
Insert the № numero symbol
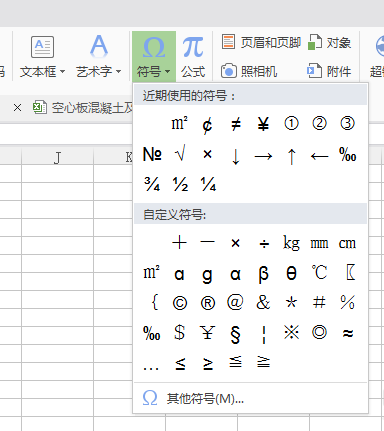click(x=152, y=155)
